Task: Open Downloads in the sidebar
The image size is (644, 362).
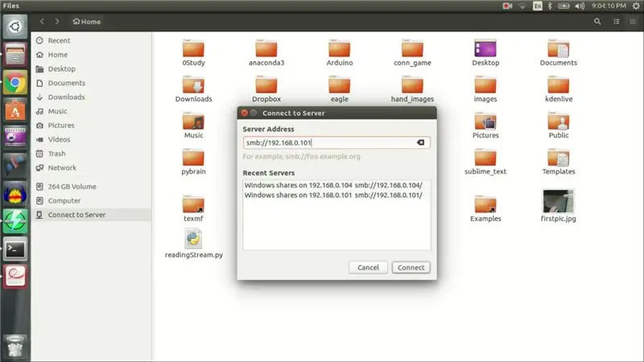Action: click(x=66, y=97)
